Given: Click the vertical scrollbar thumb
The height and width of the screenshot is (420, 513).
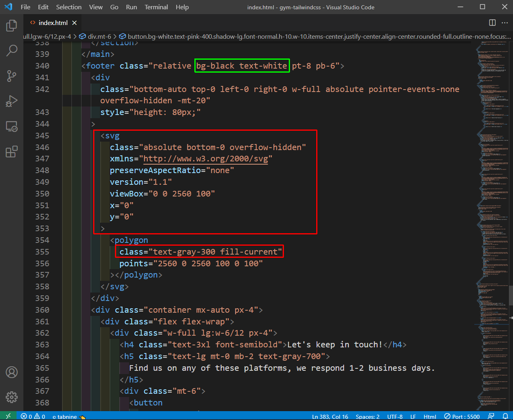Looking at the screenshot, I should coord(511,295).
